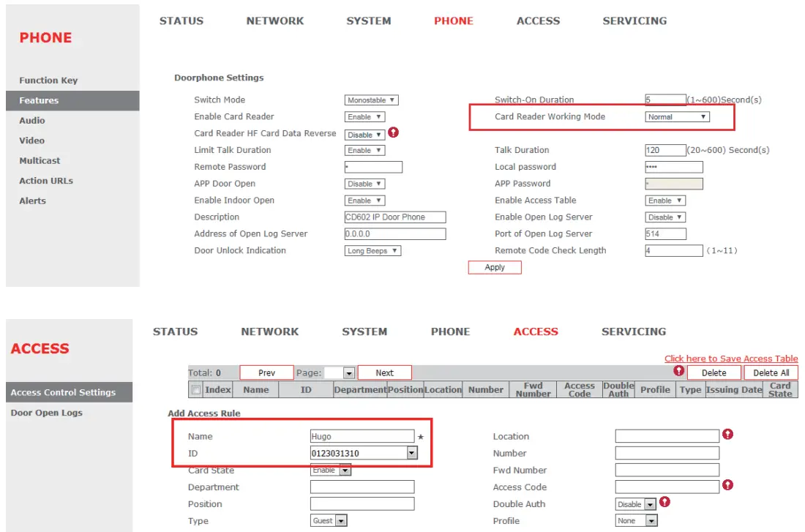This screenshot has width=805, height=532.
Task: Expand the ID combo box arrow
Action: [412, 453]
